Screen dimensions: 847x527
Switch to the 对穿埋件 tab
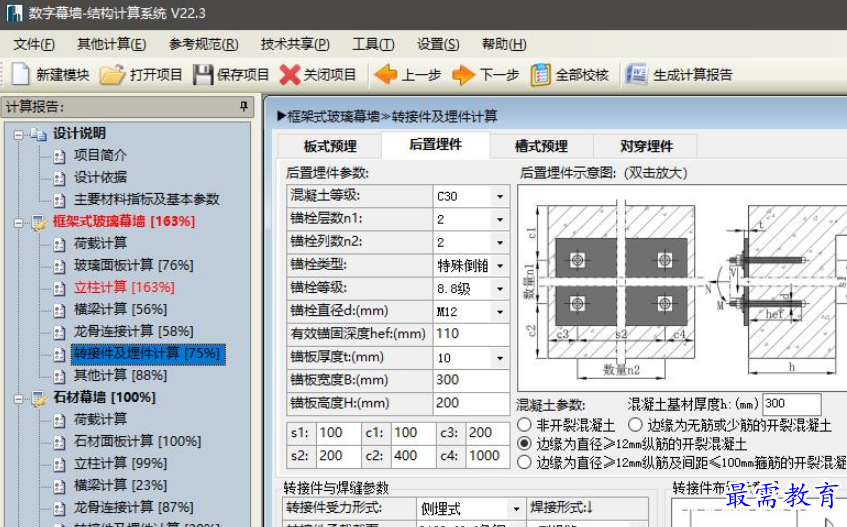click(x=646, y=146)
